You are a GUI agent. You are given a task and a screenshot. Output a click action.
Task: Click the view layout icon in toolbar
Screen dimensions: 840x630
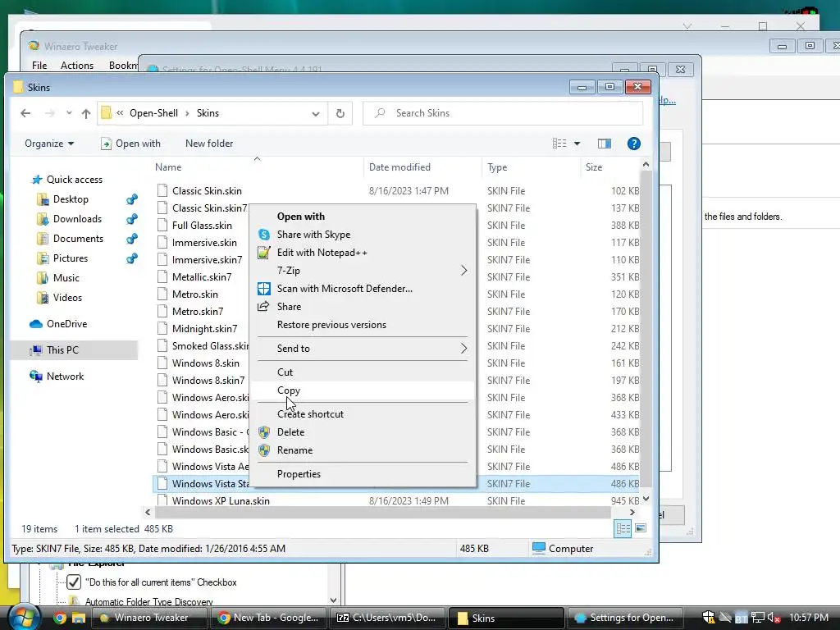559,144
